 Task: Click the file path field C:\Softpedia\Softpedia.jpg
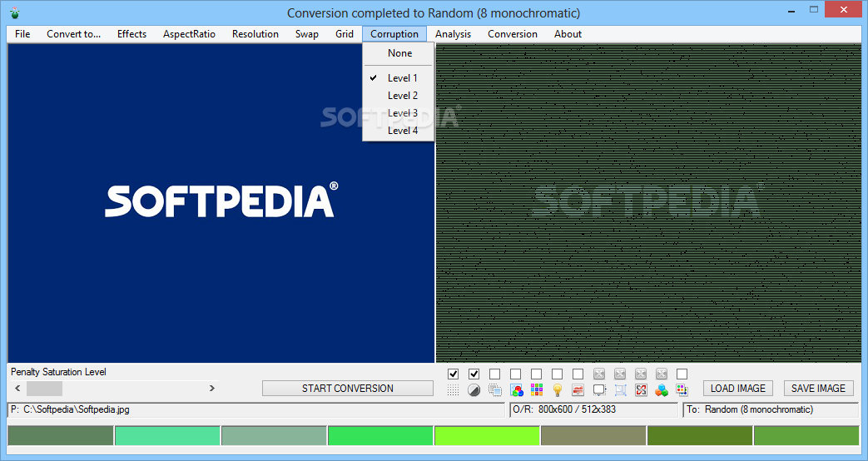click(x=256, y=410)
